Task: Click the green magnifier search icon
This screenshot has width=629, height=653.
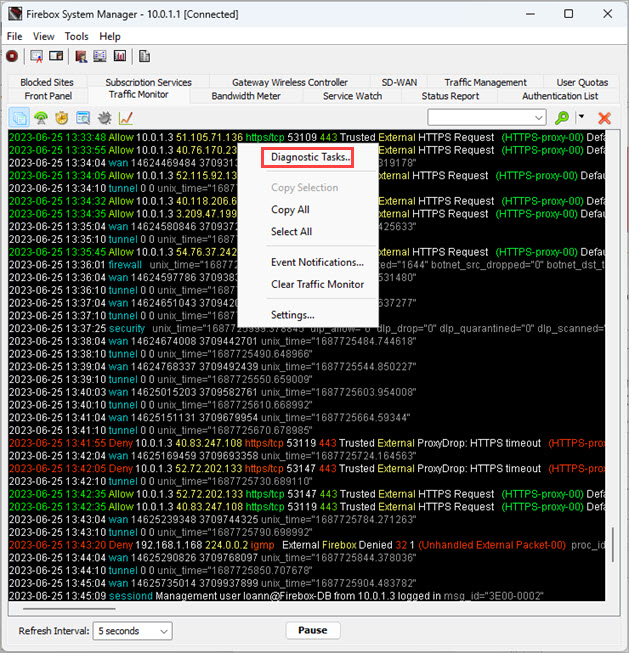Action: click(562, 118)
